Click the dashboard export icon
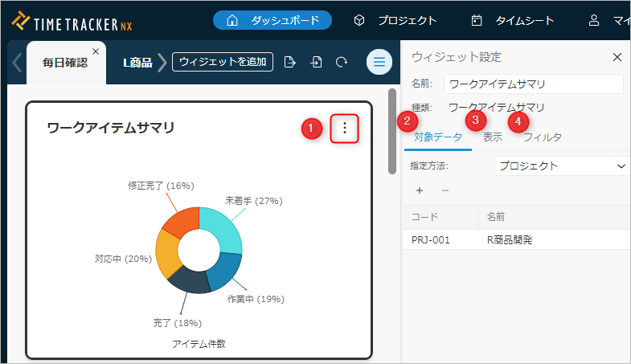631x364 pixels. 291,62
